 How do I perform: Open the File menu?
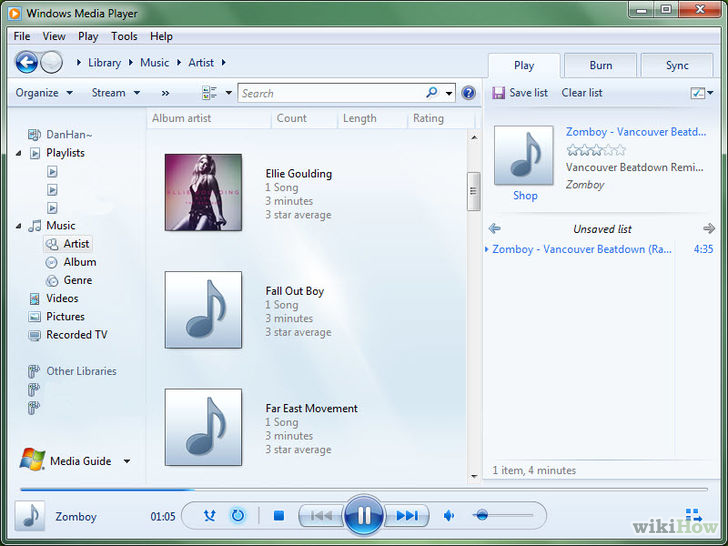pos(22,36)
